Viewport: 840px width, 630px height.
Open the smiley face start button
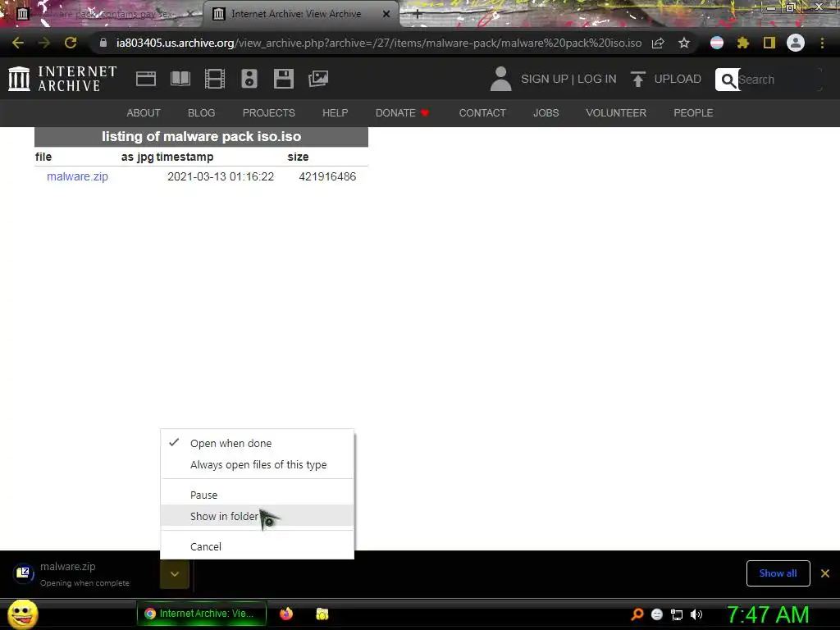(x=22, y=614)
